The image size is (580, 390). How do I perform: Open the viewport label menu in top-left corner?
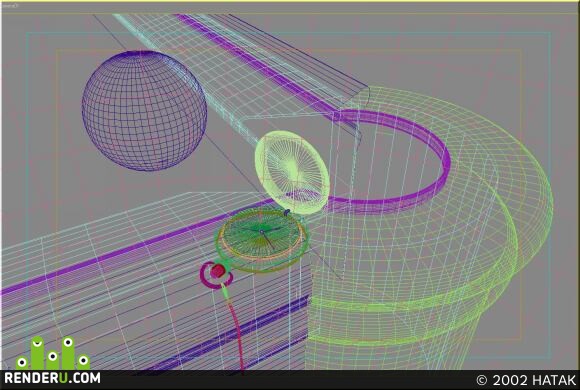[9, 6]
